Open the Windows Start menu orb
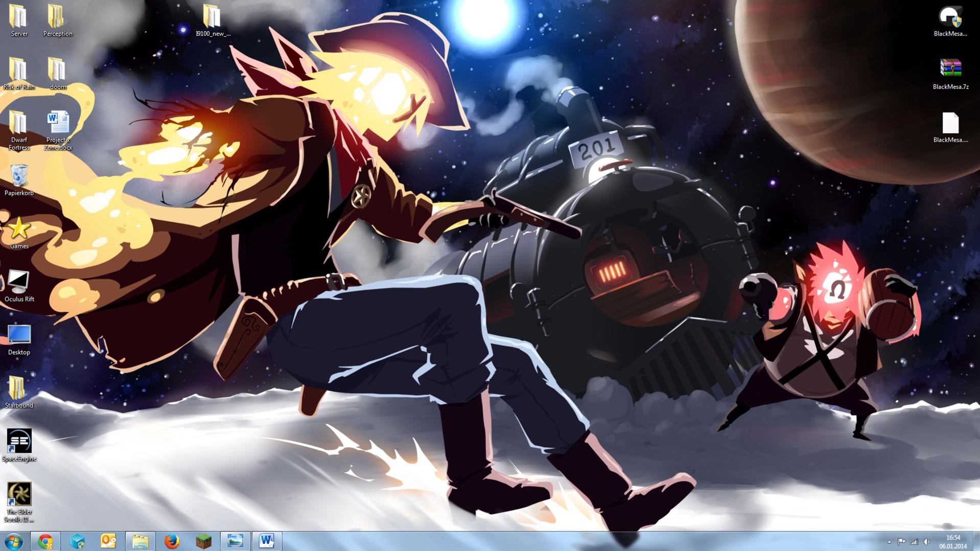The image size is (980, 551). coord(14,541)
